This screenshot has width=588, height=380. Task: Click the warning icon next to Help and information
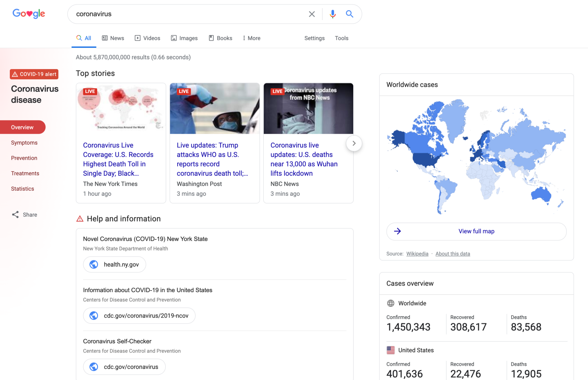79,218
